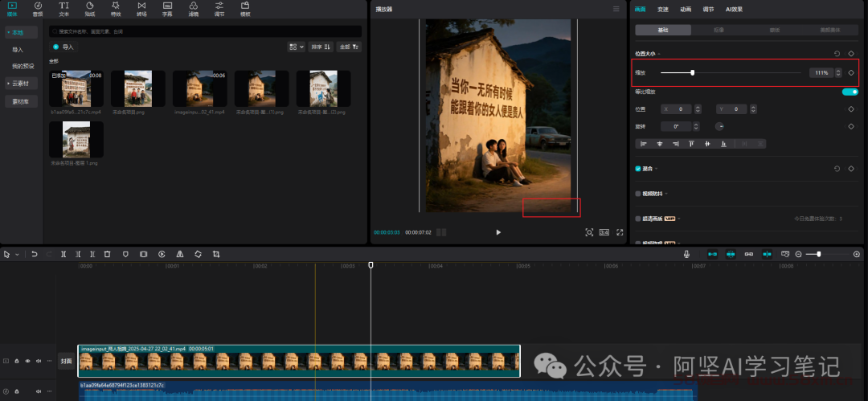The height and width of the screenshot is (401, 868).
Task: Open the 转场 transitions panel
Action: pyautogui.click(x=141, y=8)
